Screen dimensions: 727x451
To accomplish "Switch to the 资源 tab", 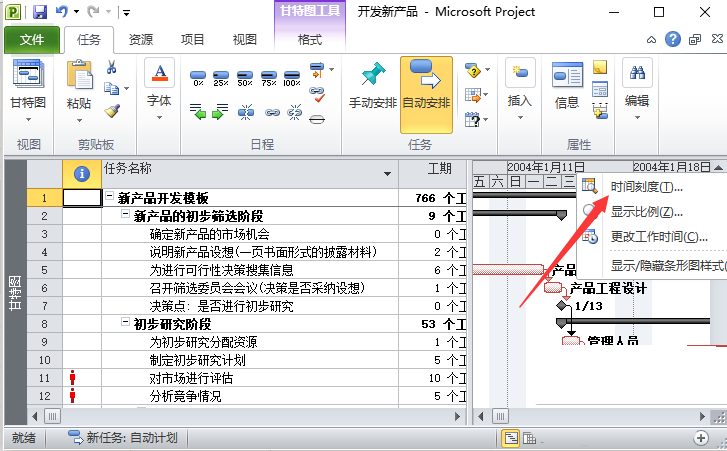I will click(x=140, y=39).
